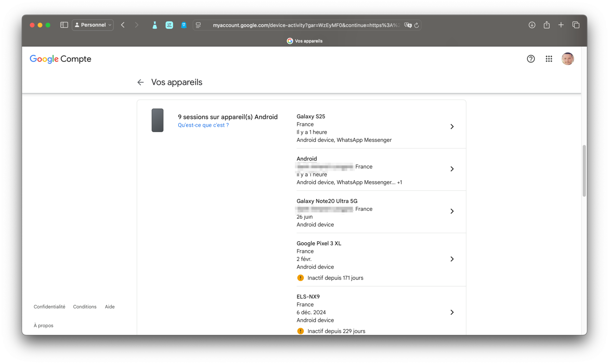
Task: Click the Google Pixel 3 XL title
Action: [x=319, y=244]
